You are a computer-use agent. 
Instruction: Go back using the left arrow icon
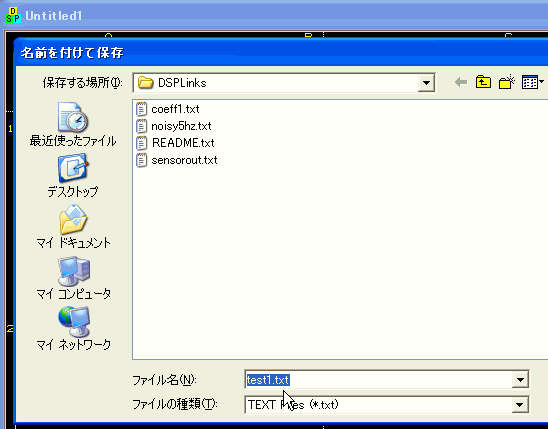coord(461,83)
